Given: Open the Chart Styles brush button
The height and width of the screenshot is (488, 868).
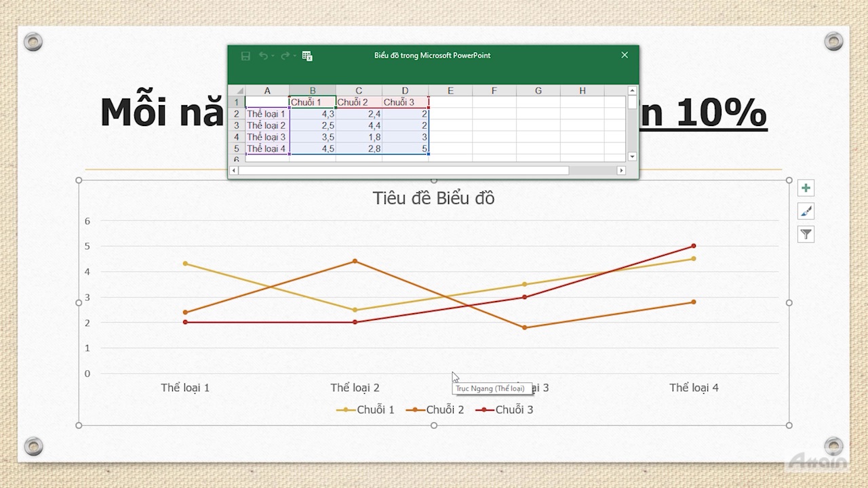Looking at the screenshot, I should (806, 211).
